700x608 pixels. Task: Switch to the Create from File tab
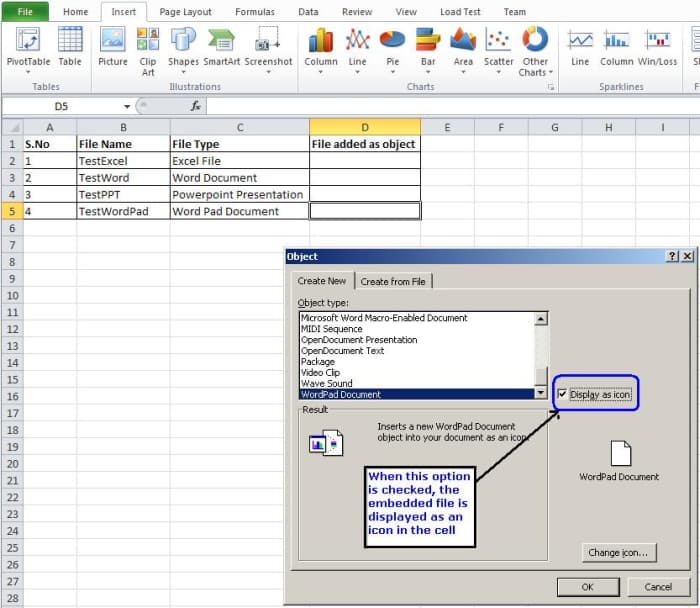click(393, 281)
